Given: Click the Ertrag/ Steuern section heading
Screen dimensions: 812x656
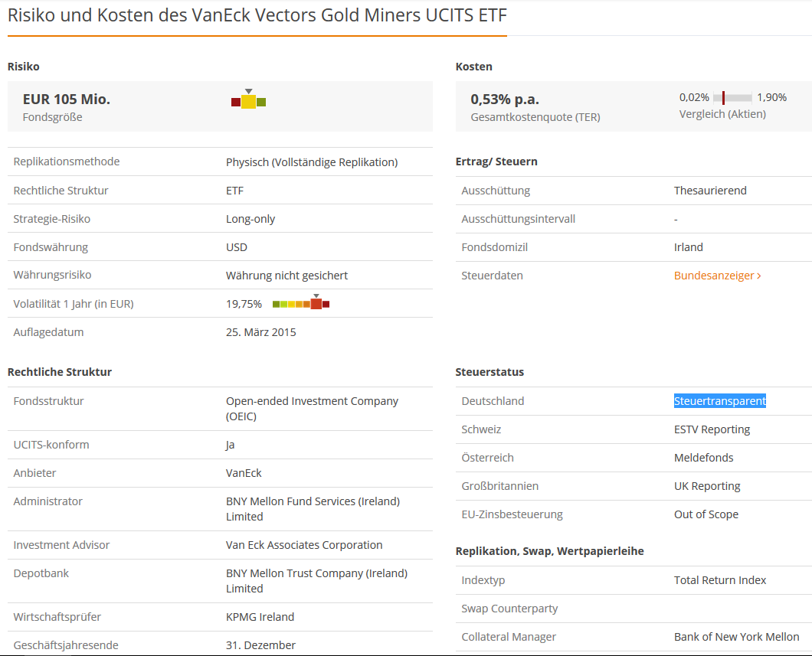Looking at the screenshot, I should click(496, 162).
